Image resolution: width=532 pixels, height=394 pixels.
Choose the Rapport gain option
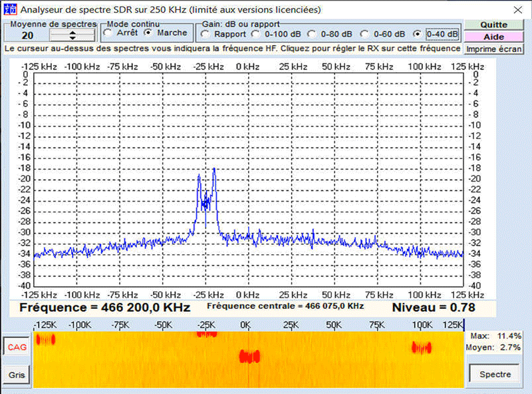coord(223,35)
